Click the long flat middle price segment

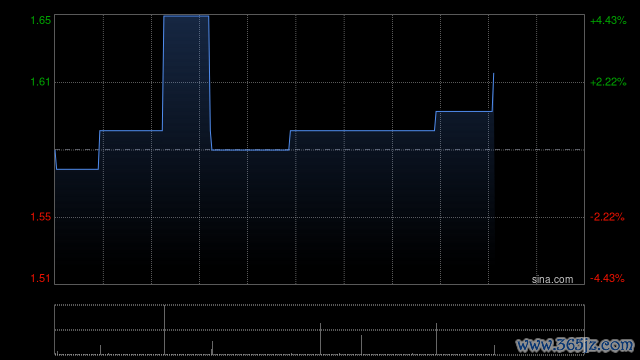pos(362,131)
